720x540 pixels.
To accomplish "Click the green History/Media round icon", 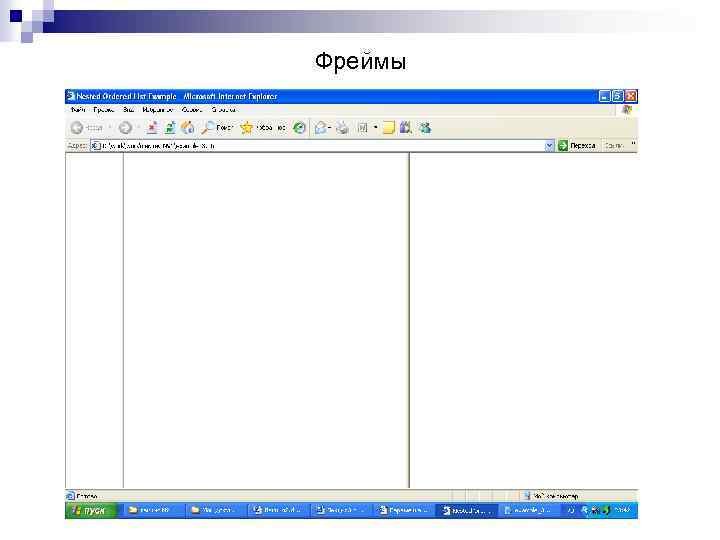I will coord(299,128).
